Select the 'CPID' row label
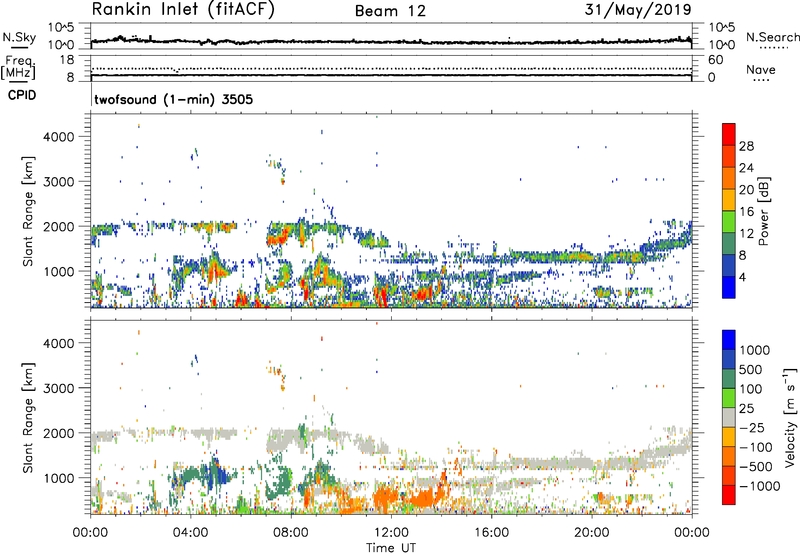Screen dimensions: 800x554 pos(22,95)
